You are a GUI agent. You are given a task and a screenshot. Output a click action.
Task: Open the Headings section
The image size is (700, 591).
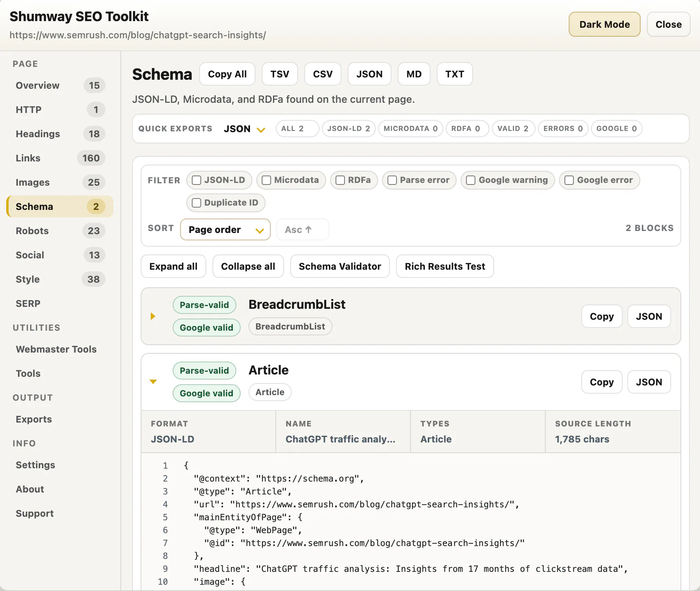coord(60,134)
